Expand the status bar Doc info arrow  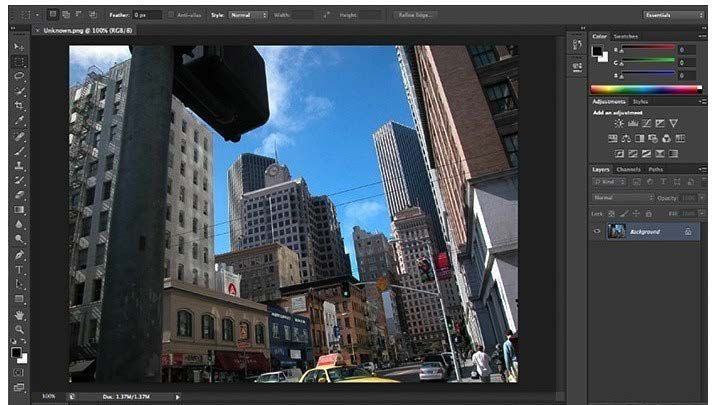pos(178,397)
